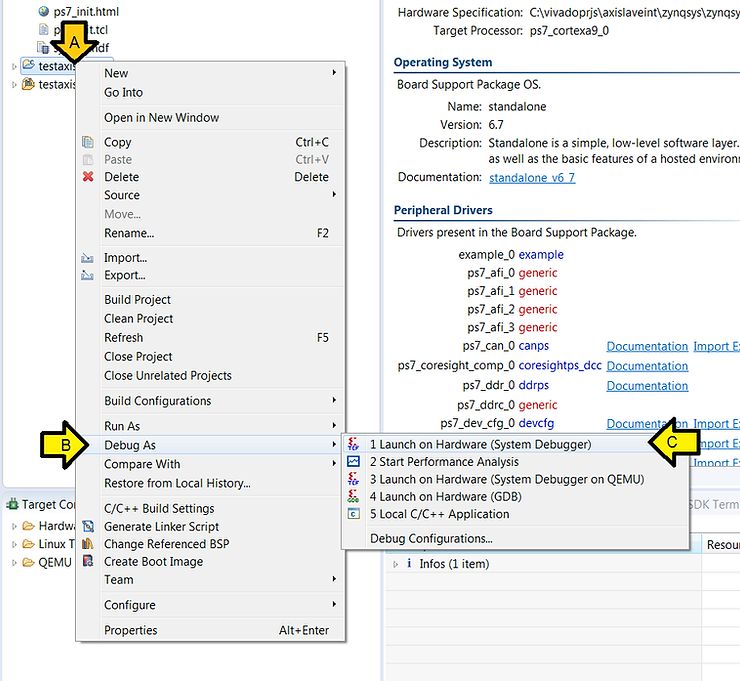Expand the Hardware Server tree node
Image resolution: width=740 pixels, height=681 pixels.
[14, 526]
